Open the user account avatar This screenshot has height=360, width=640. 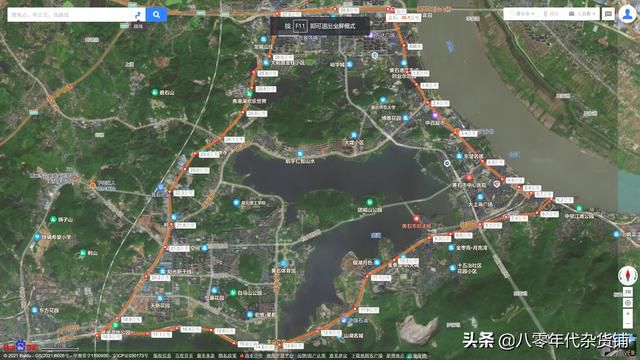tap(627, 14)
